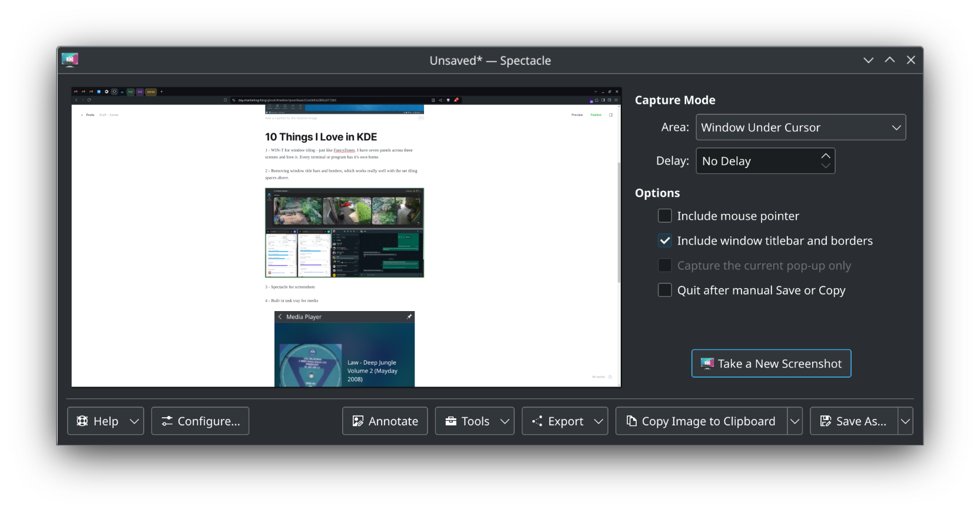Toggle Quit after manual Save or Copy
Image resolution: width=980 pixels, height=512 pixels.
pyautogui.click(x=665, y=290)
